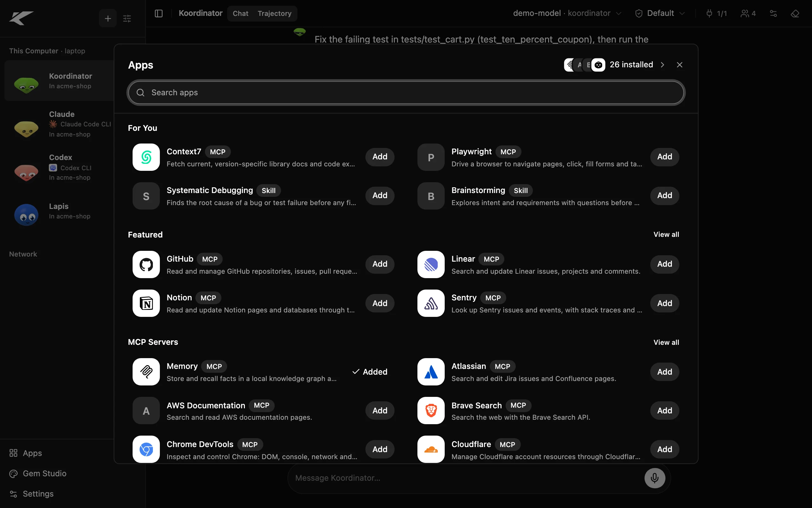812x508 pixels.
Task: Click the Memory app title text
Action: pos(182,366)
